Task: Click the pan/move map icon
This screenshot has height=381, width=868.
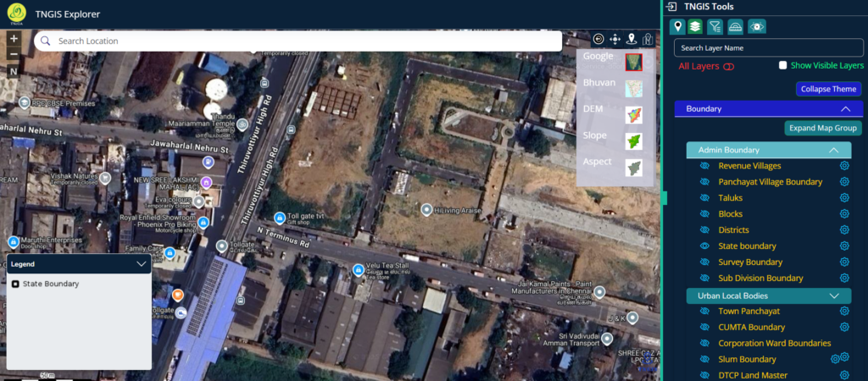Action: (615, 39)
